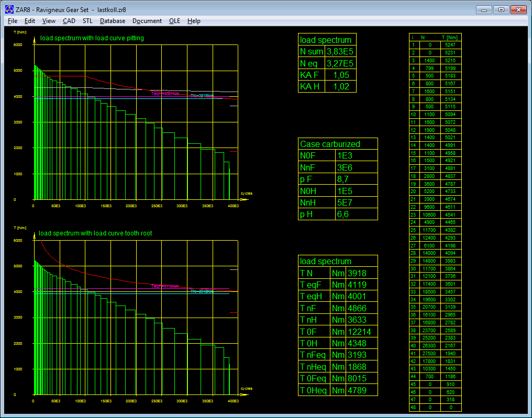Open the Edit menu

pos(30,21)
